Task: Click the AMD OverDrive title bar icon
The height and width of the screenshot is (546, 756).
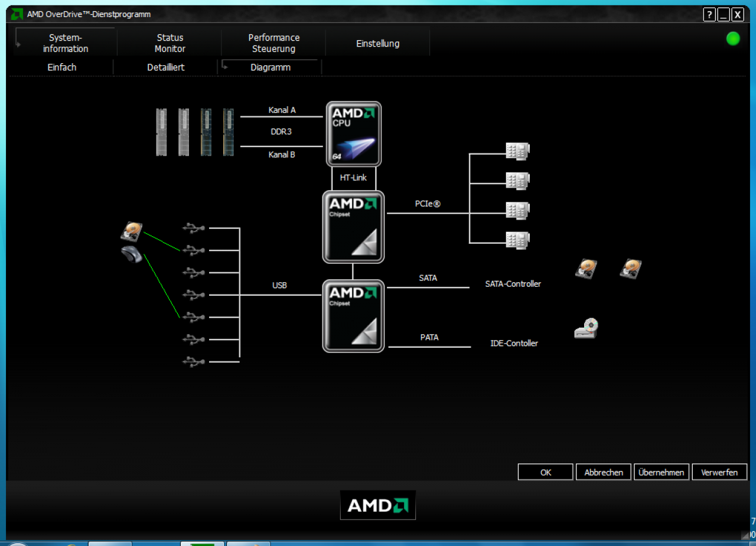Action: (x=18, y=14)
